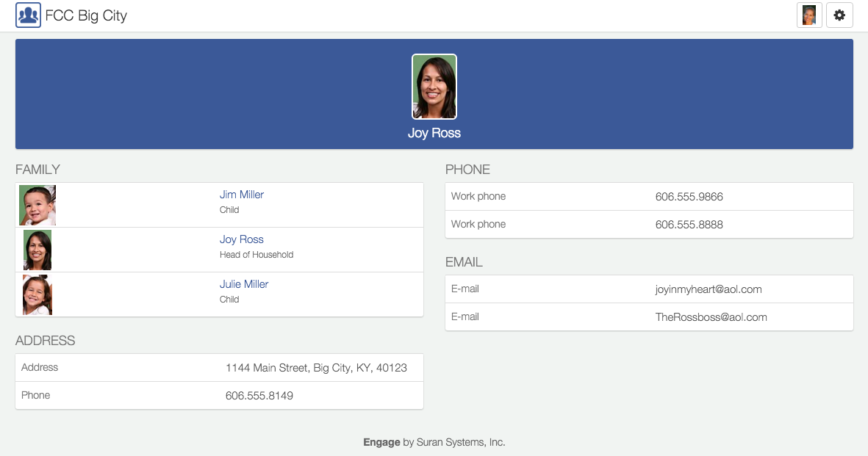Viewport: 868px width, 456px height.
Task: Click Joy Ross's thumbnail in family list
Action: click(x=37, y=250)
